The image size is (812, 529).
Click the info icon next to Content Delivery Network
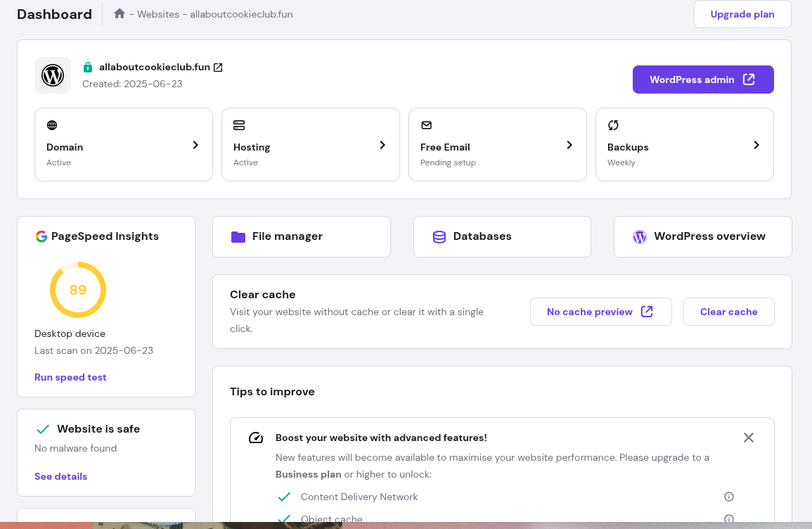729,497
